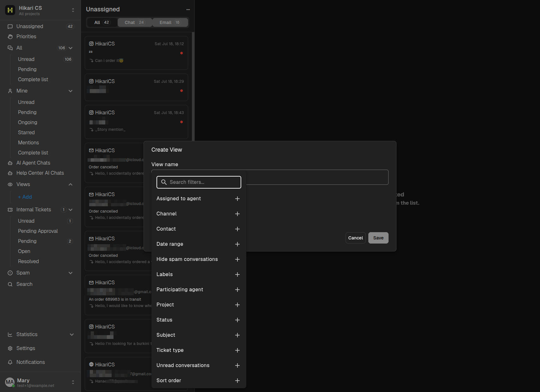Open Complete list under All

[x=33, y=80]
